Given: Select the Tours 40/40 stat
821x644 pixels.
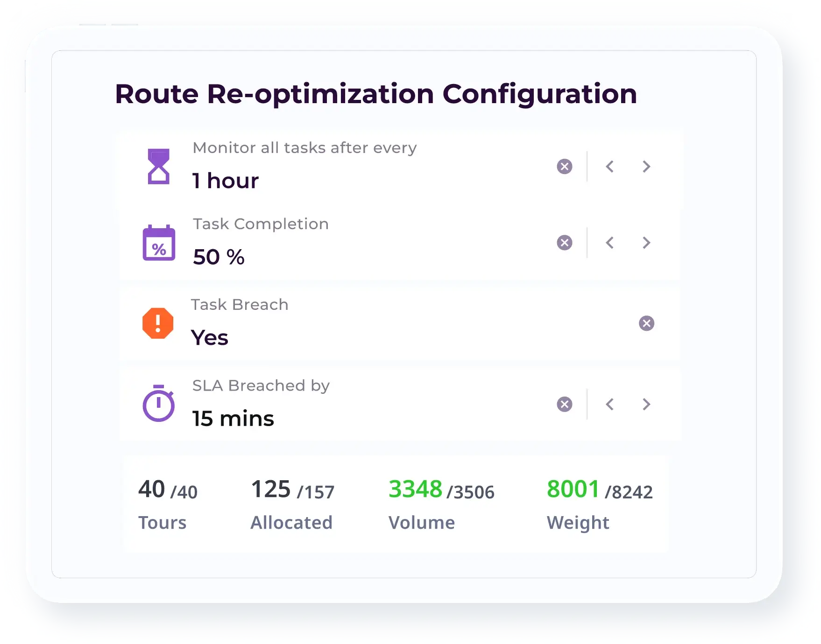Looking at the screenshot, I should point(168,503).
